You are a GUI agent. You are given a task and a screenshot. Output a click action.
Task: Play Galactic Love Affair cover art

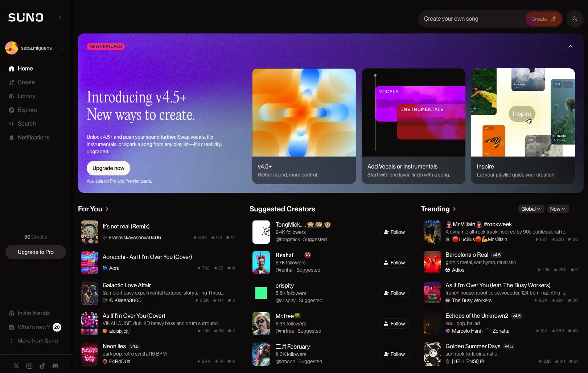pyautogui.click(x=90, y=293)
